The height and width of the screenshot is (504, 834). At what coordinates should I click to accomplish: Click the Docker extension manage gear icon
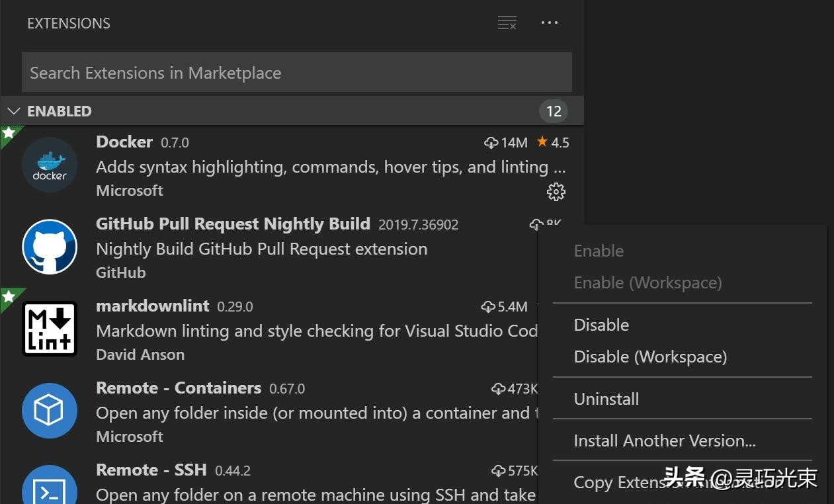tap(556, 192)
